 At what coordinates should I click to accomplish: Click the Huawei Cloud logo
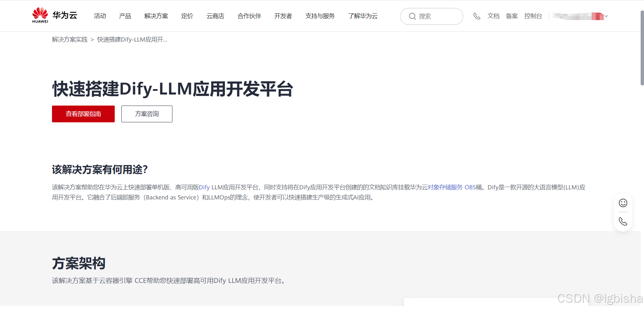[x=55, y=15]
